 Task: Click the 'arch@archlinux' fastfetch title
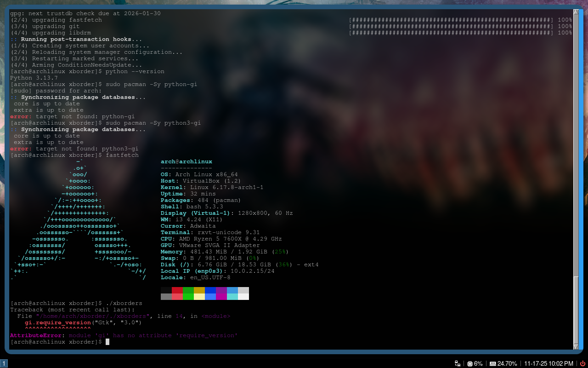click(x=187, y=161)
